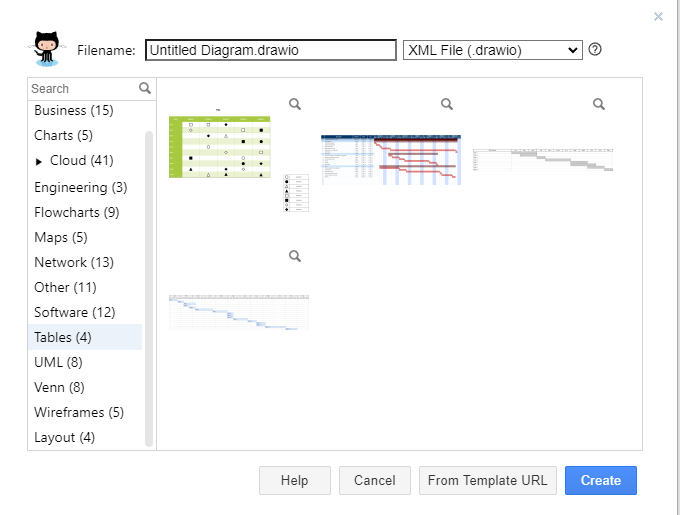Image resolution: width=680 pixels, height=515 pixels.
Task: Preview the red Gantt chart template with its magnifier
Action: coord(447,104)
